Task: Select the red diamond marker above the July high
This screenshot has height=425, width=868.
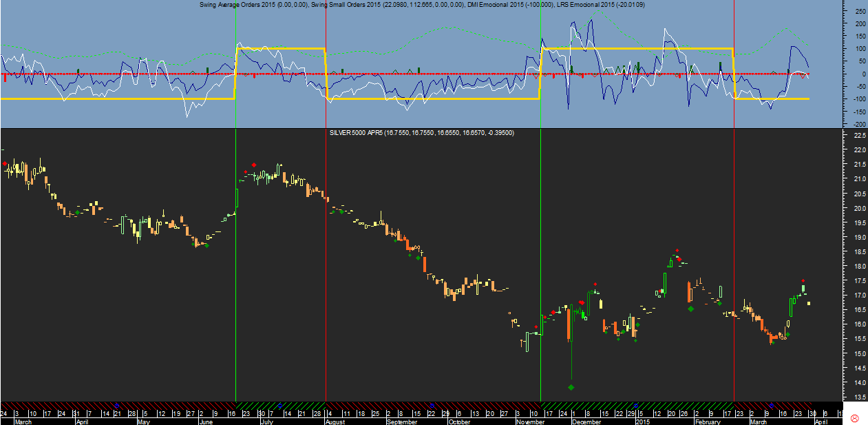Action: point(254,165)
